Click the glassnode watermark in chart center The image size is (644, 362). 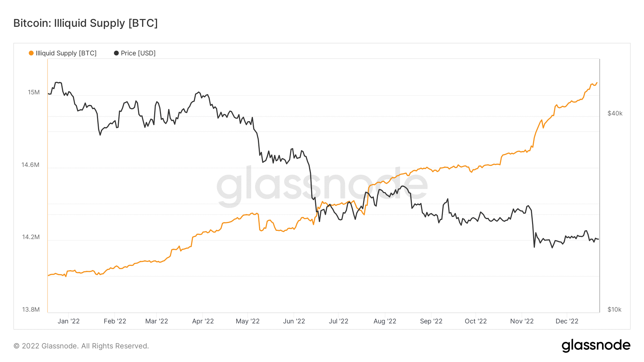point(322,186)
